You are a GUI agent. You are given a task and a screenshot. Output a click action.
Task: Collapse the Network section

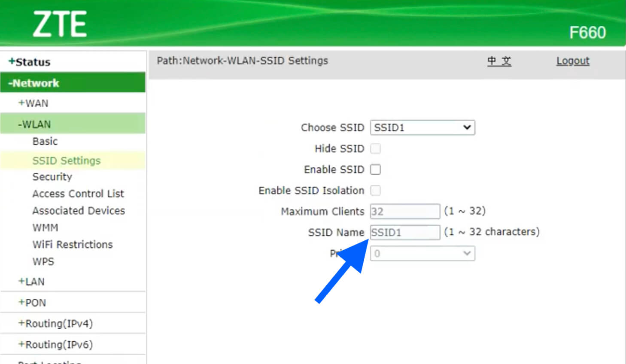point(33,83)
